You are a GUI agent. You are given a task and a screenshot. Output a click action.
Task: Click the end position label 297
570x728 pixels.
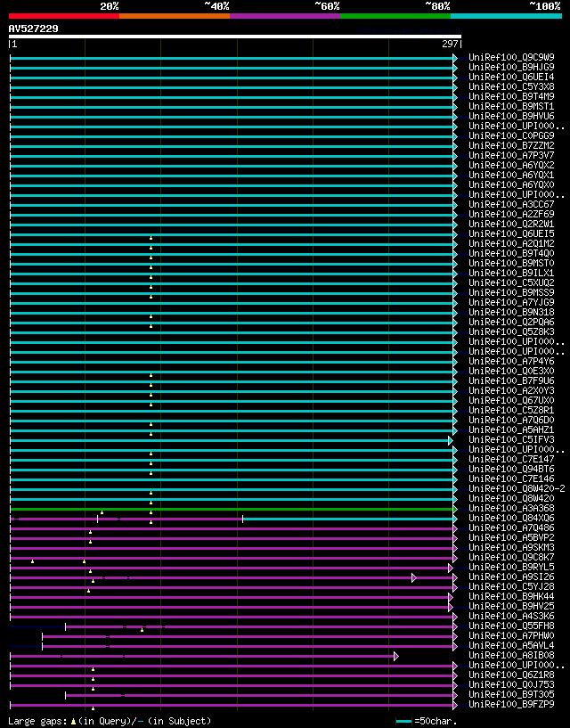click(450, 44)
